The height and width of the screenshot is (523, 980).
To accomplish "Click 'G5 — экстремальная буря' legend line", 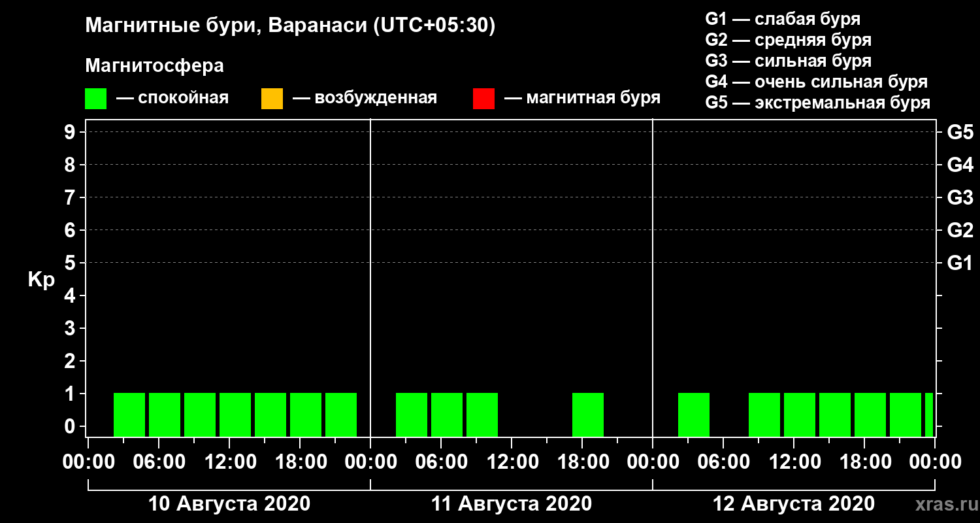I will 817,103.
